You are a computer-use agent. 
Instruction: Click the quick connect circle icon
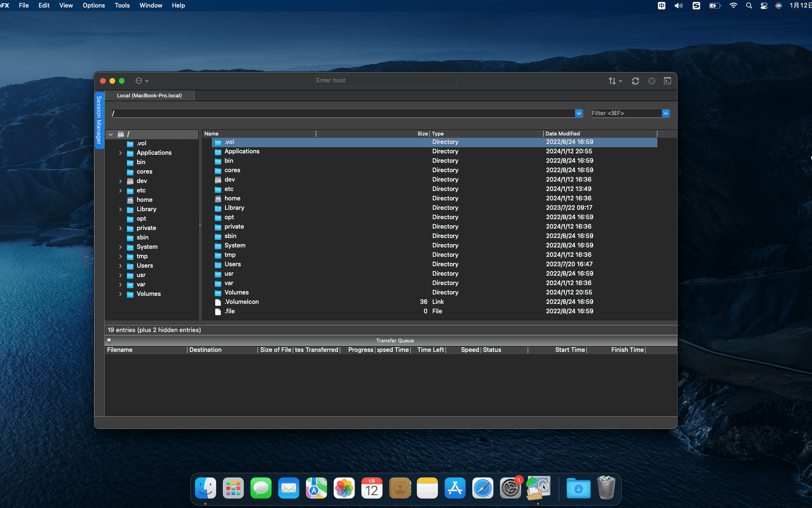pyautogui.click(x=139, y=80)
